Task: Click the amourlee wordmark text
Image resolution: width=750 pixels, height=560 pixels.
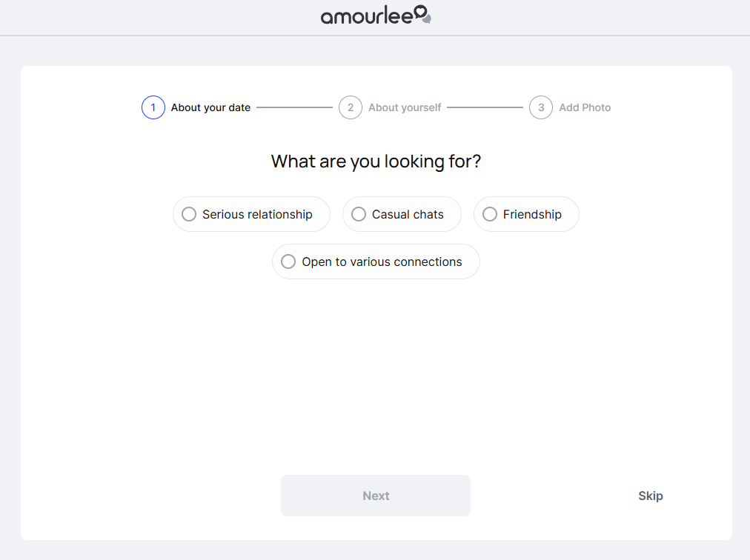Action: (366, 16)
